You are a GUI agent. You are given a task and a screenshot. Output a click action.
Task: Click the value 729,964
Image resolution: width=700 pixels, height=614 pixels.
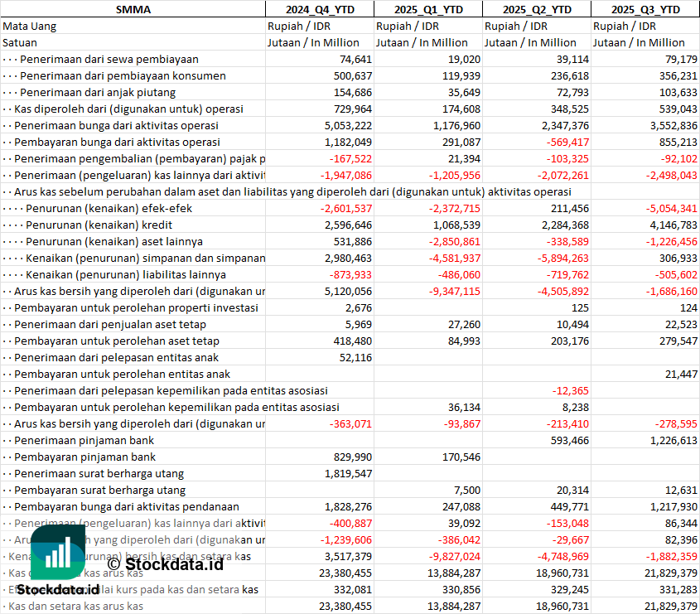click(x=353, y=109)
